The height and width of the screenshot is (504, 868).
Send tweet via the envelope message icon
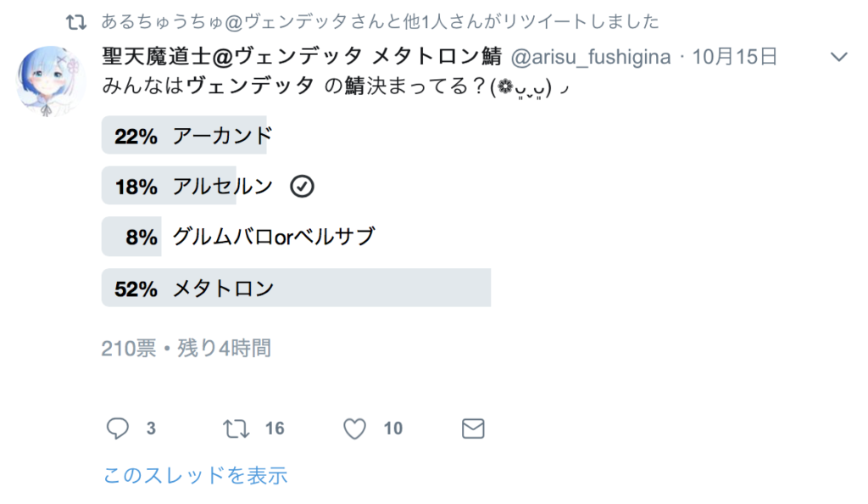[x=473, y=428]
